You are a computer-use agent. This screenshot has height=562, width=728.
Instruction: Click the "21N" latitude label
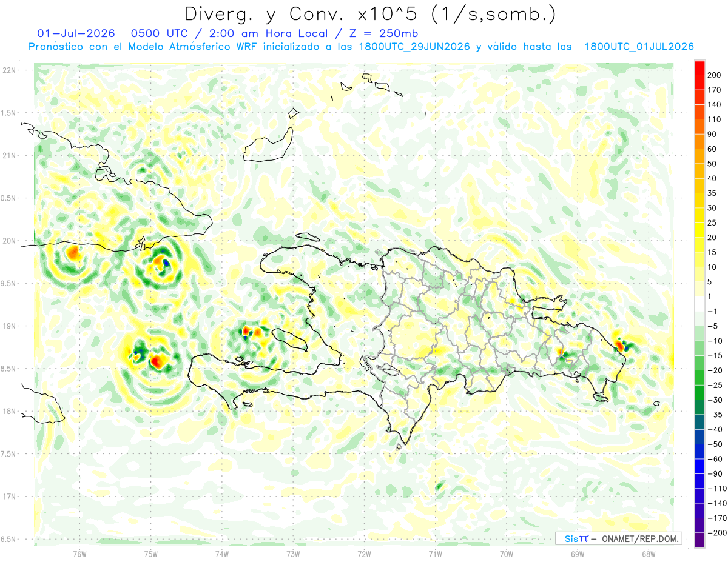pyautogui.click(x=9, y=155)
